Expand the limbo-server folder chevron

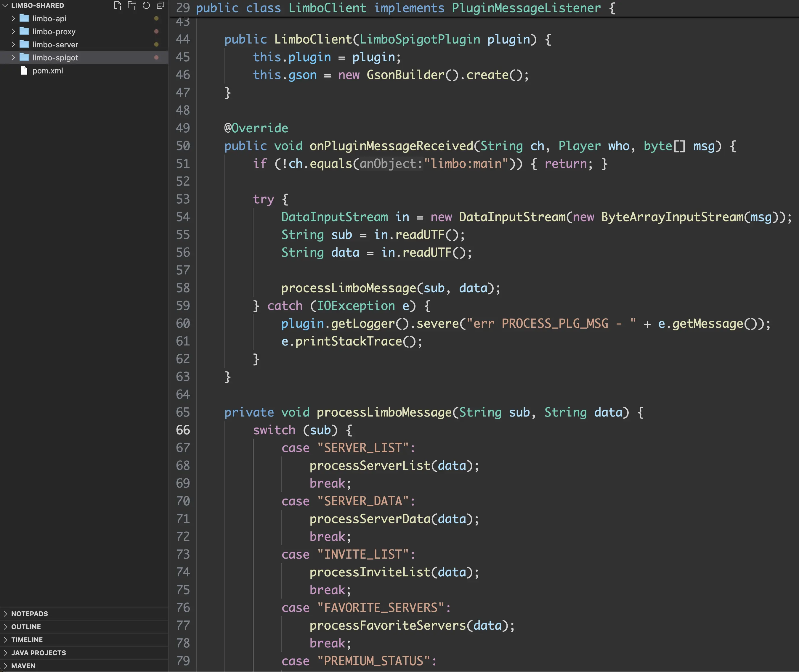click(x=13, y=45)
